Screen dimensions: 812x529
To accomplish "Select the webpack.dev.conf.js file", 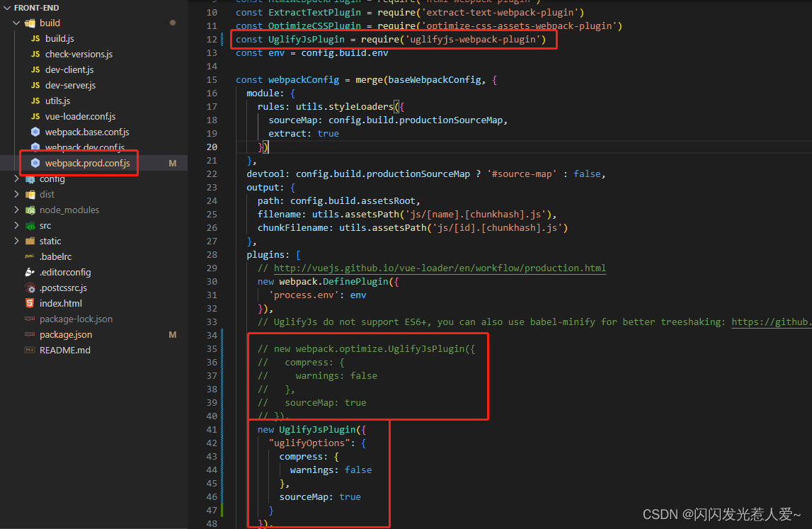I will [x=79, y=147].
